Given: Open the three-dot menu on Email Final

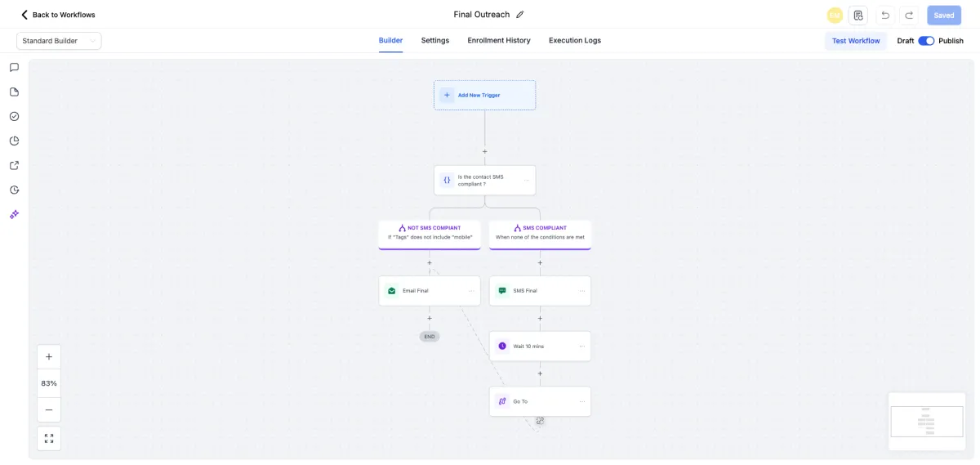Looking at the screenshot, I should tap(471, 291).
